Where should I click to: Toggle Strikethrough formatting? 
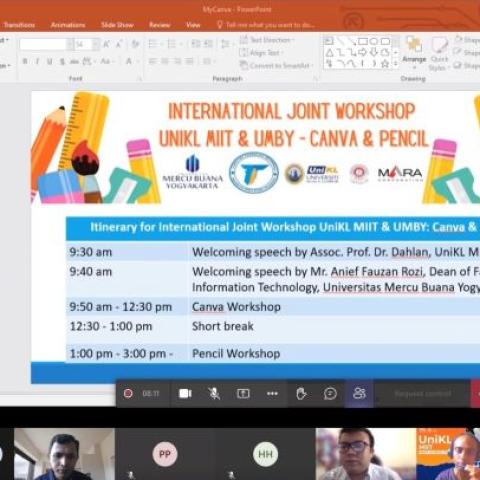74,62
